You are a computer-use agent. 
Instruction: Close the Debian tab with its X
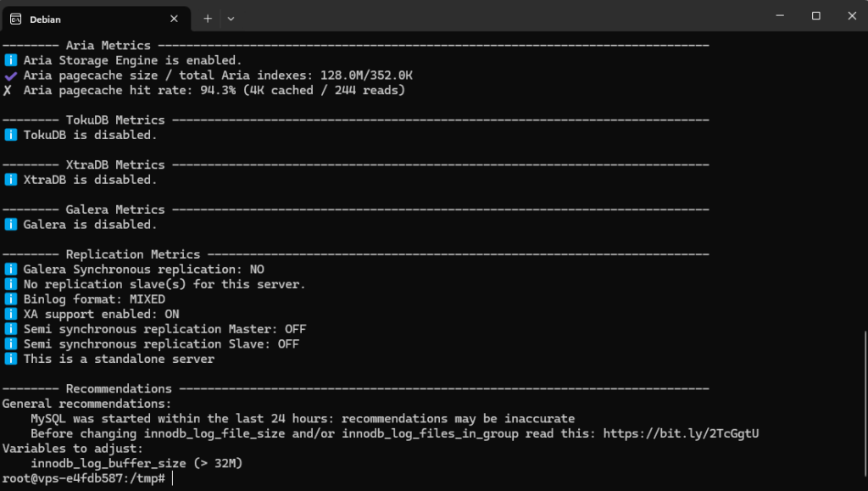click(x=174, y=19)
